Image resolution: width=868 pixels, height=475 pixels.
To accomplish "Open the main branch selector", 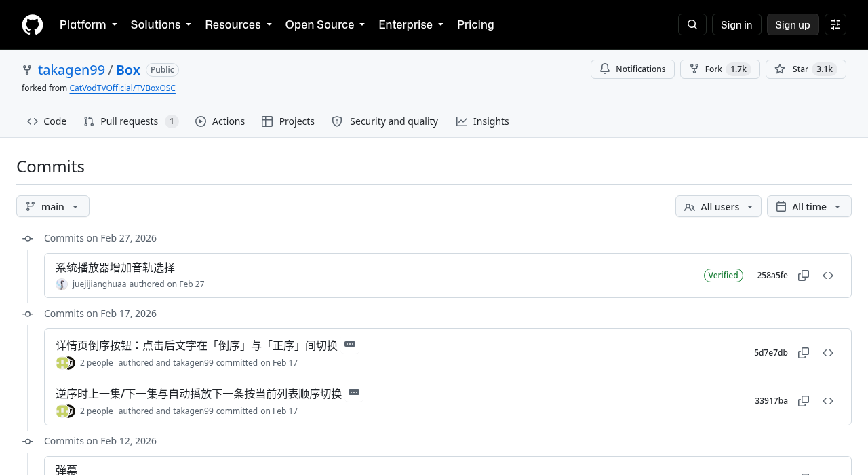I will (53, 206).
